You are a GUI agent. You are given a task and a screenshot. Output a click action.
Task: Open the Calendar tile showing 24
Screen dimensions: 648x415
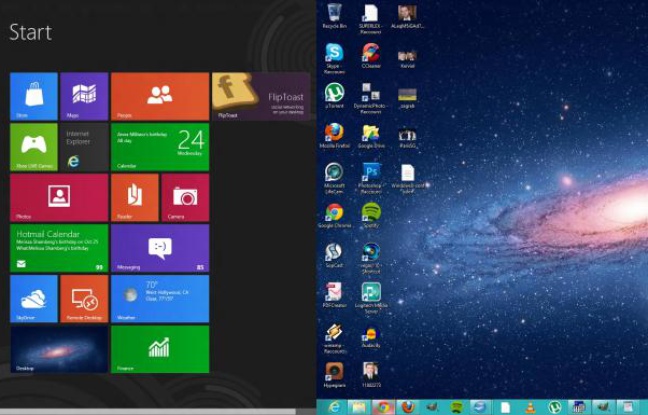[x=160, y=147]
